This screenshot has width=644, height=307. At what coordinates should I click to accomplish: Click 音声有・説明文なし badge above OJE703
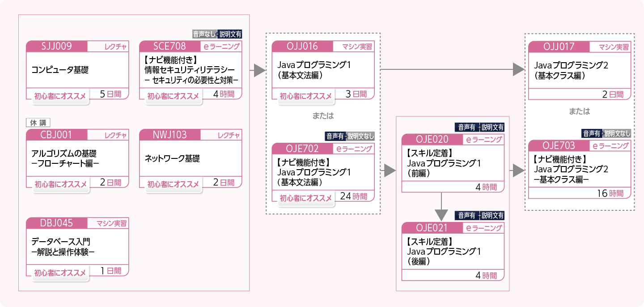[606, 133]
